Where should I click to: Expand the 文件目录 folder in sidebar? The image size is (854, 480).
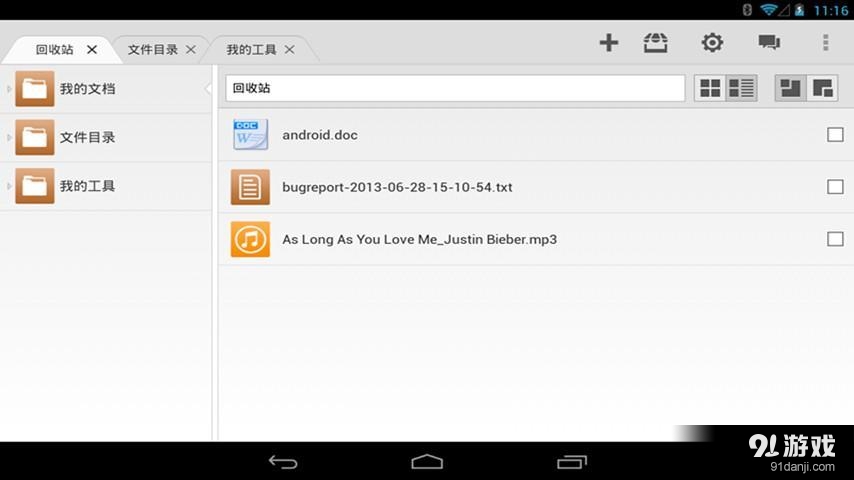[x=9, y=137]
